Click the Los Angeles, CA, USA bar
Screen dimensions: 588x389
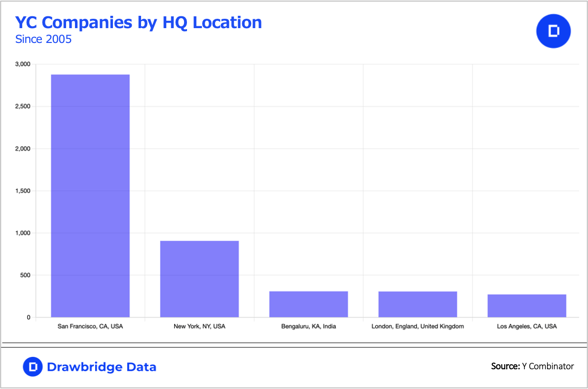[x=527, y=306]
